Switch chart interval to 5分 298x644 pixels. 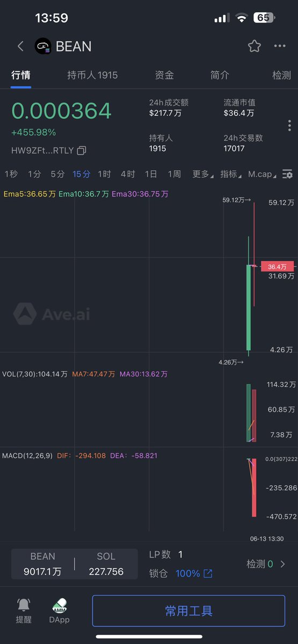click(x=57, y=174)
